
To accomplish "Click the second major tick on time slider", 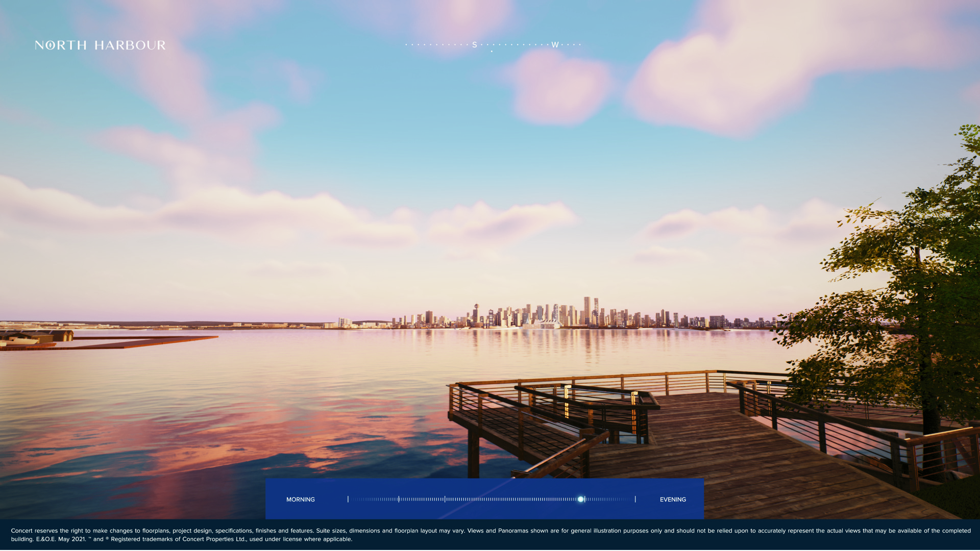I will click(x=399, y=499).
